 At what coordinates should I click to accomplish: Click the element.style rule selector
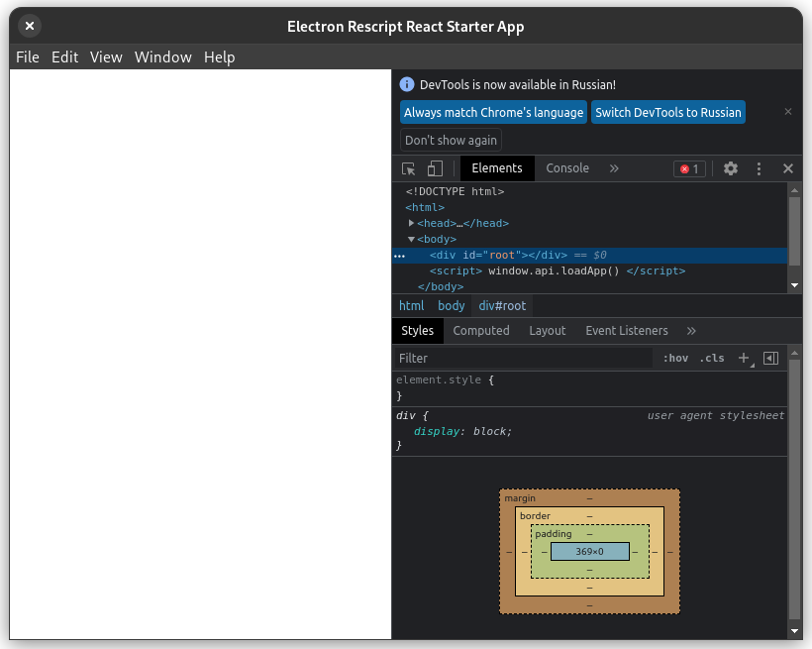438,379
